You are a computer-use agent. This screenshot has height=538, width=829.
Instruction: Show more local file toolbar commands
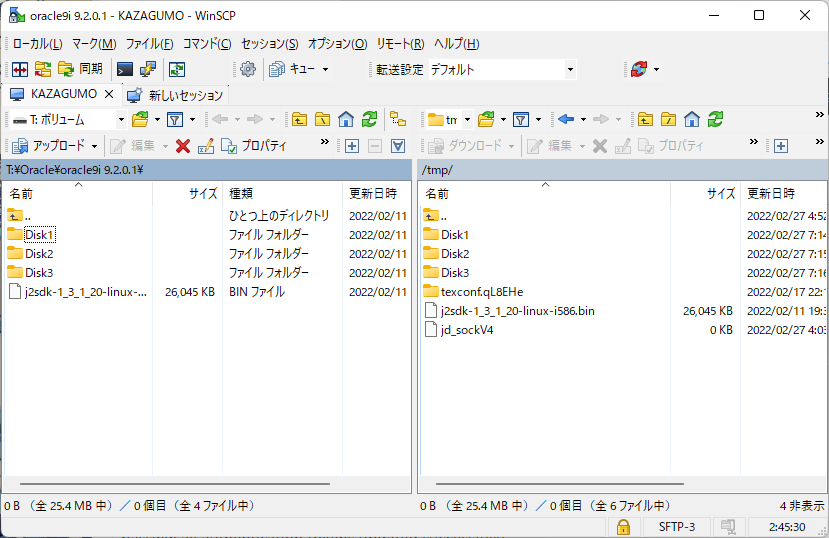pyautogui.click(x=325, y=142)
